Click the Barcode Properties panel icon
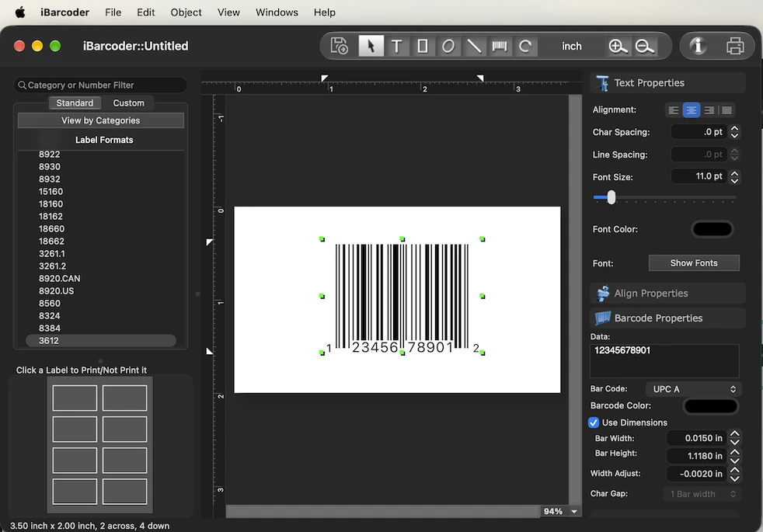The width and height of the screenshot is (763, 532). tap(602, 318)
